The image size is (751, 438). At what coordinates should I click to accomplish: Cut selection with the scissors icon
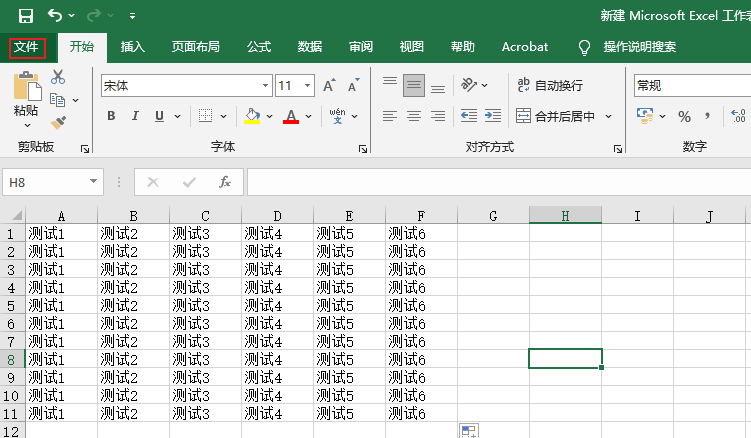tap(58, 77)
